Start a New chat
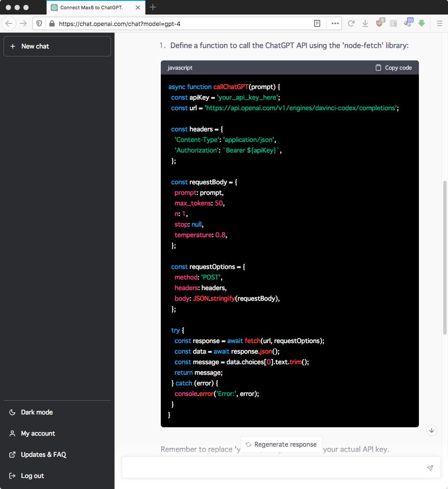 57,46
